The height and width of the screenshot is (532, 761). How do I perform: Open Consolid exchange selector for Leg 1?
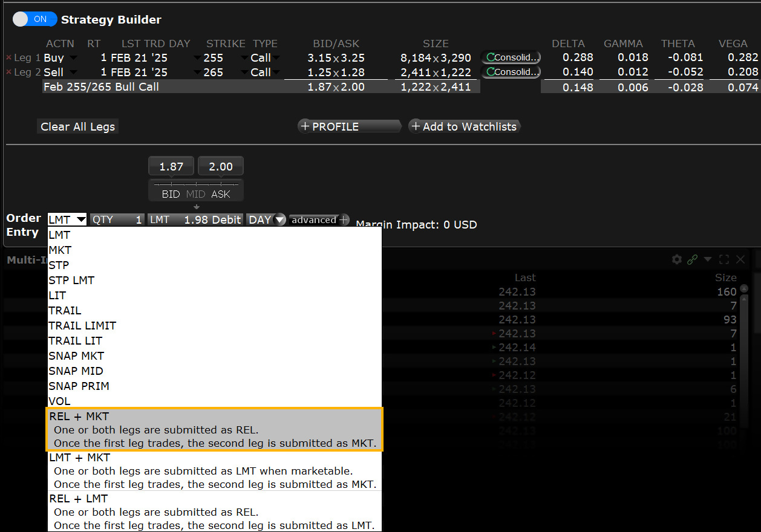511,57
